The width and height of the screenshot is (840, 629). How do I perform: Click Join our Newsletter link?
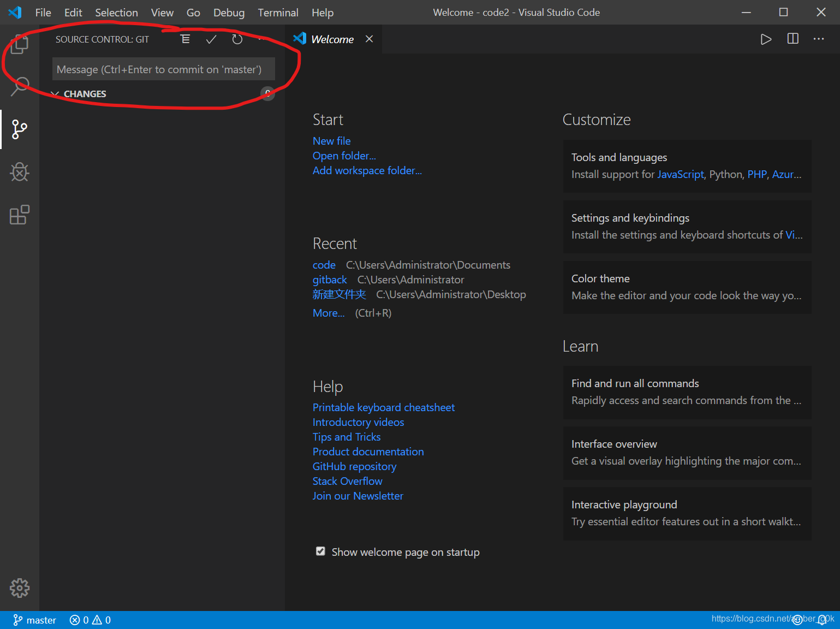358,496
